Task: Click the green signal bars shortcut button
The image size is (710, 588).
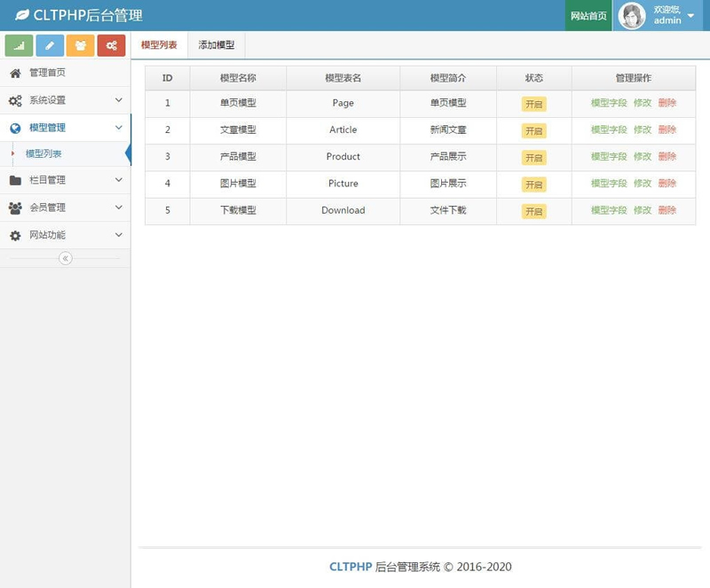Action: (x=20, y=45)
